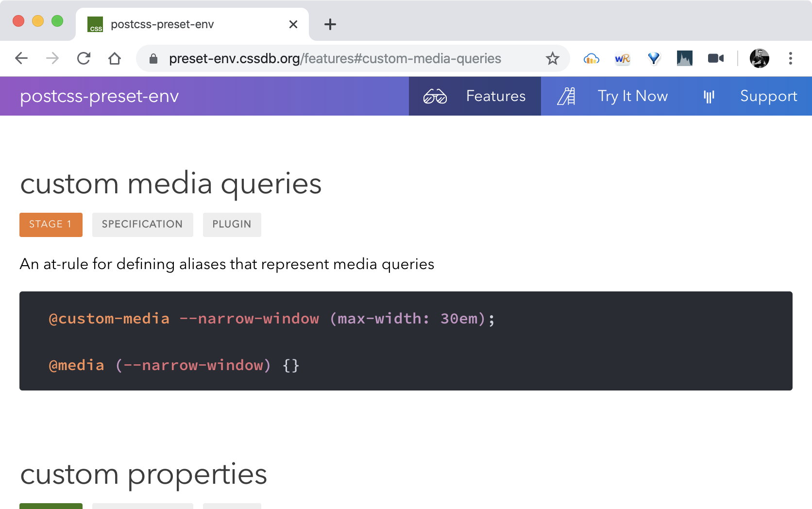The image size is (812, 509).
Task: Click the @media (--narrow-window) code line
Action: coord(174,365)
